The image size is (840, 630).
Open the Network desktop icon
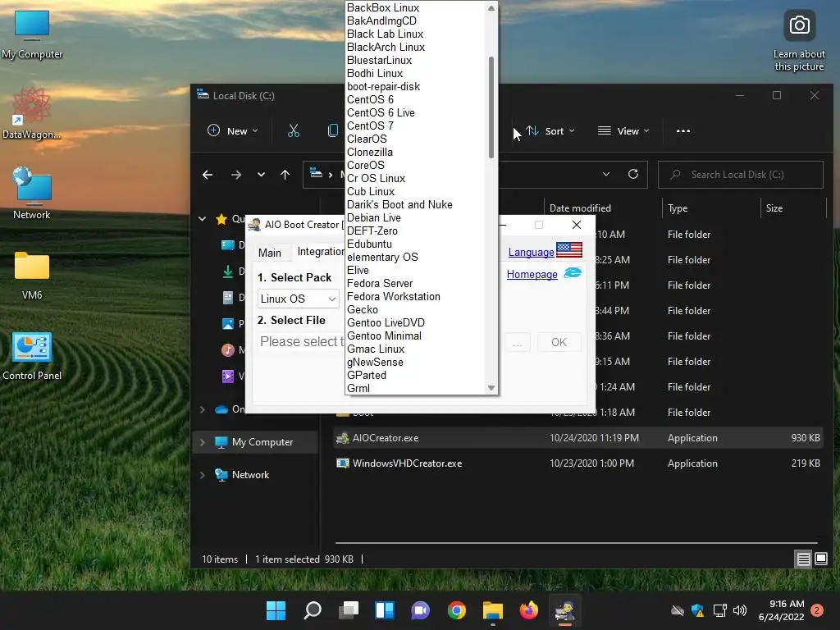point(32,193)
